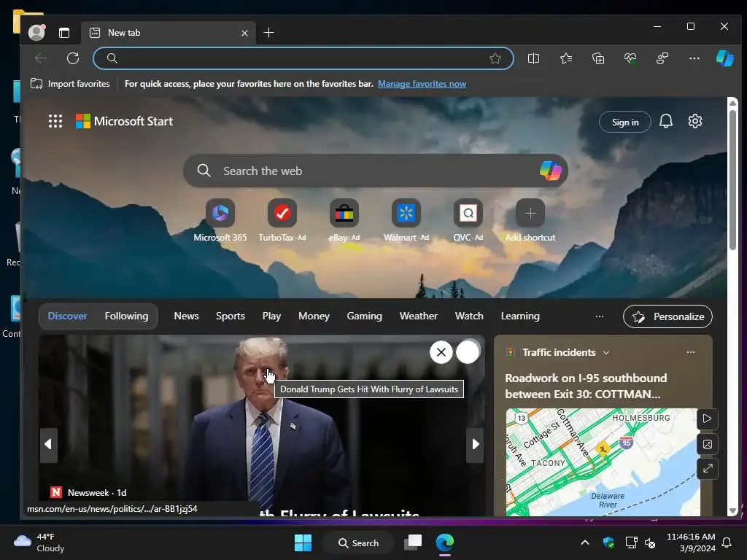This screenshot has width=747, height=560.
Task: Click Add shortcut tile
Action: [x=530, y=220]
